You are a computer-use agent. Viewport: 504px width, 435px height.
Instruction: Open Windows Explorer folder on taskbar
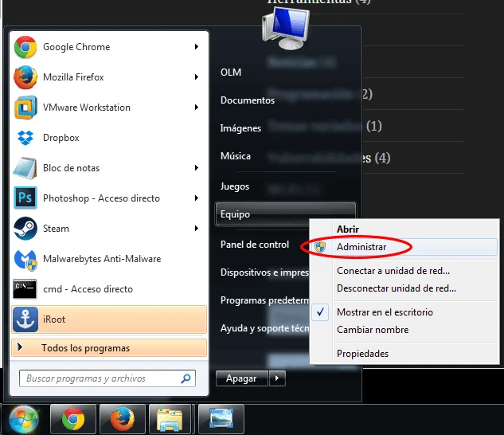[170, 419]
